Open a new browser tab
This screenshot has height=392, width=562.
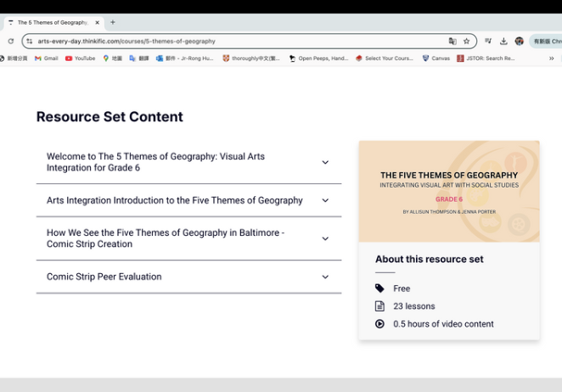click(x=113, y=22)
